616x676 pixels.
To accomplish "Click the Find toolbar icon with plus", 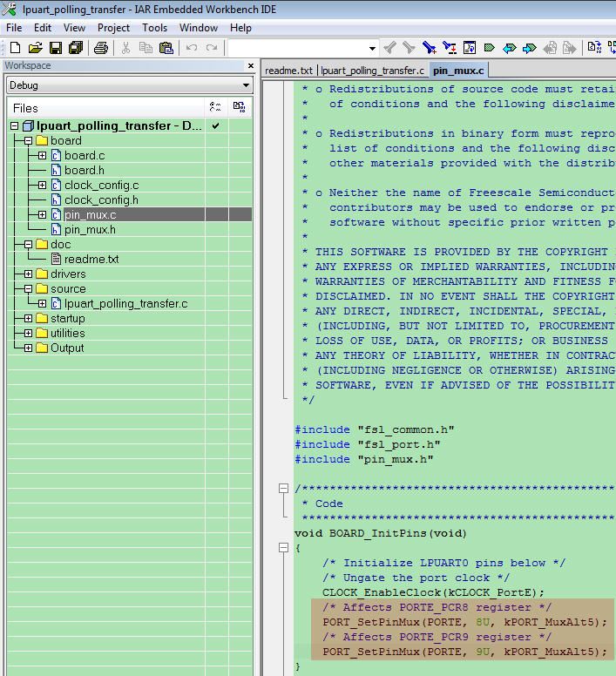I will point(430,47).
